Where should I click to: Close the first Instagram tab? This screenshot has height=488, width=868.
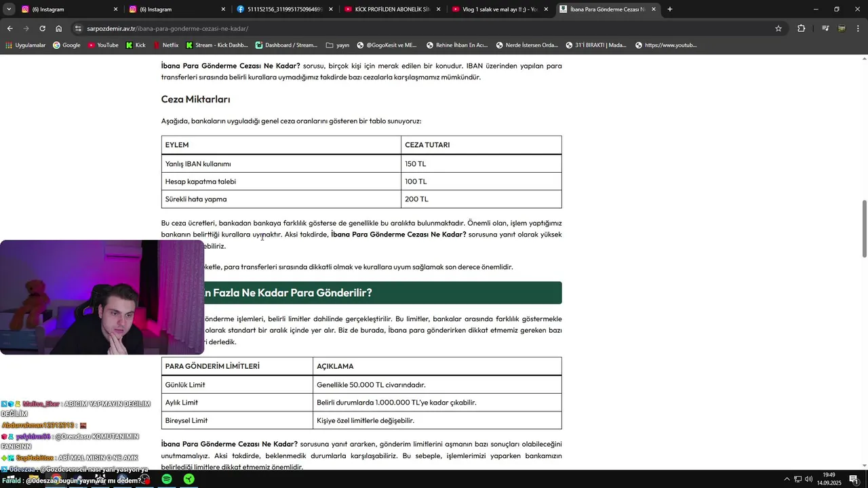point(116,9)
